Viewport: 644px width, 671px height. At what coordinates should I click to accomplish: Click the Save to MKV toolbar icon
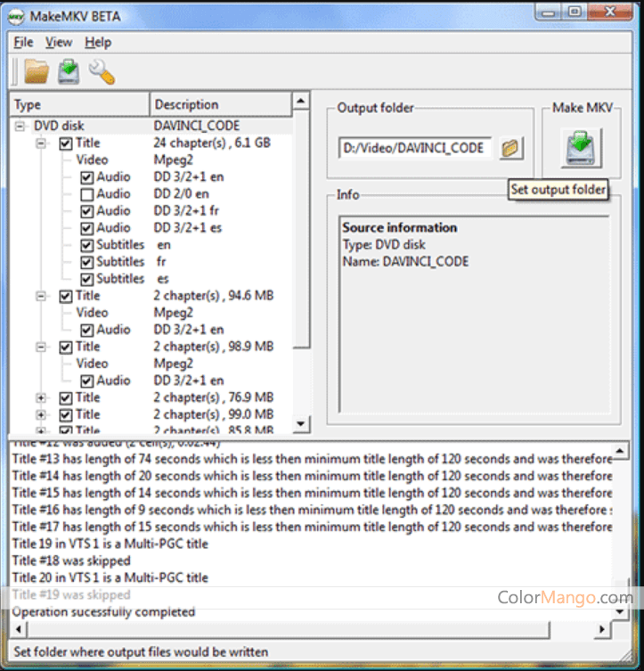[x=69, y=71]
